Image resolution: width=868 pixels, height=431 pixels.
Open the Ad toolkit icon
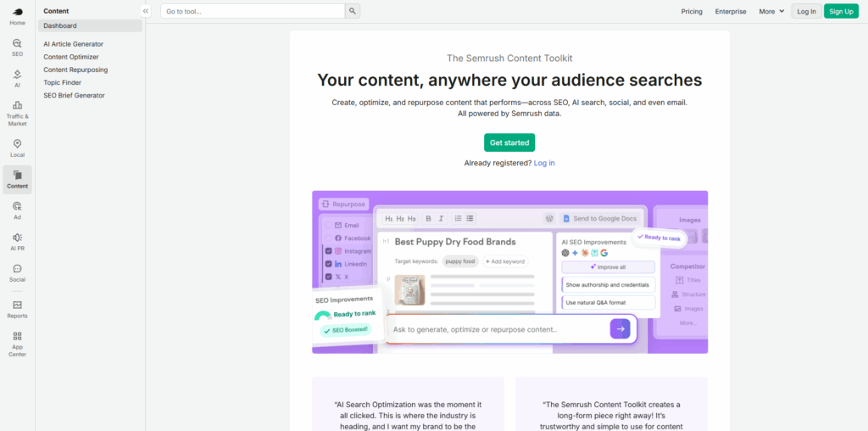click(x=17, y=210)
